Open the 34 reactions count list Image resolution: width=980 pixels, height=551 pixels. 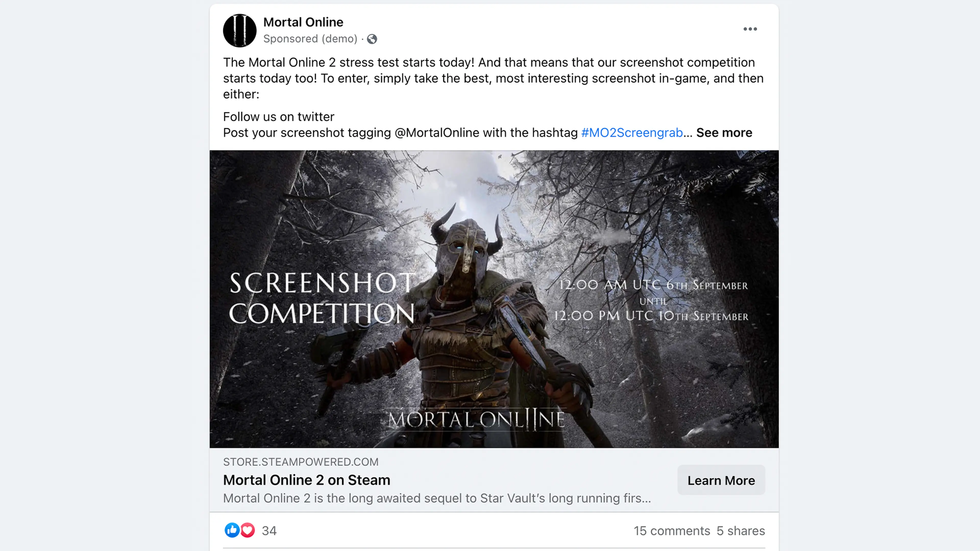pyautogui.click(x=269, y=531)
